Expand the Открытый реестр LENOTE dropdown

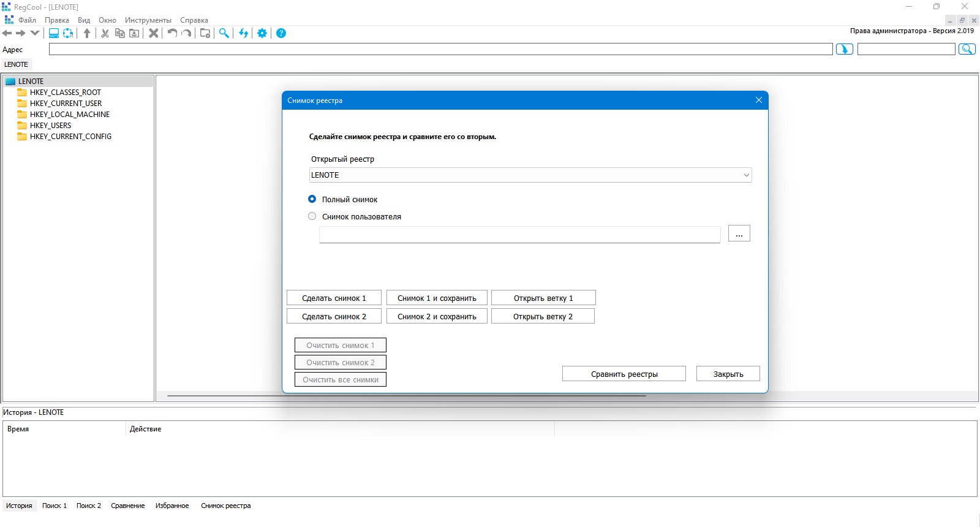click(530, 175)
